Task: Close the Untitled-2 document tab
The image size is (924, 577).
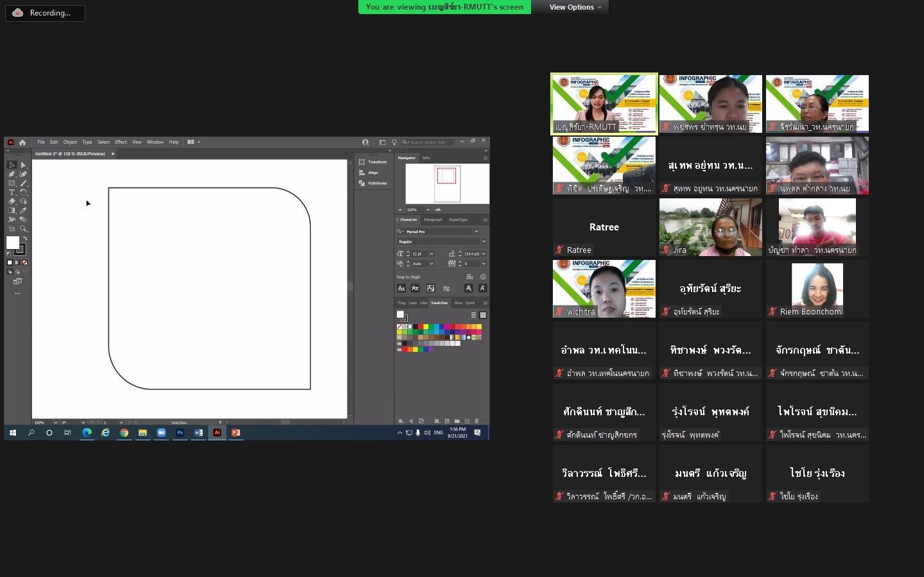Action: 113,154
